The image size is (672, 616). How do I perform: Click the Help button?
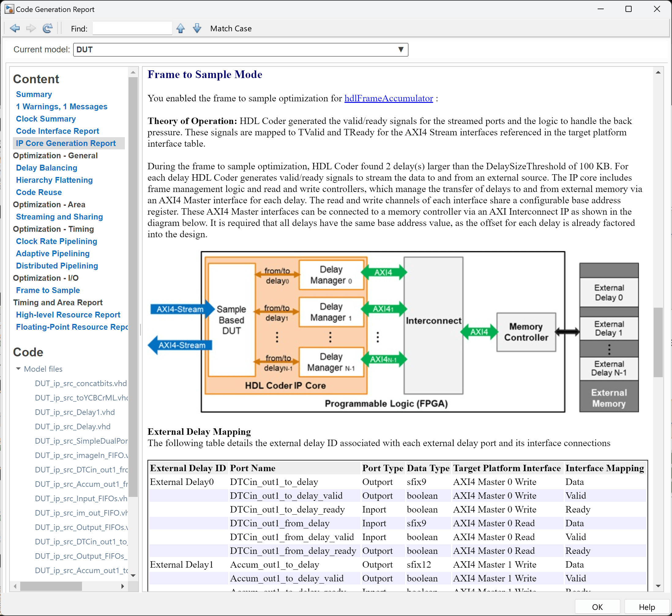[x=647, y=607]
